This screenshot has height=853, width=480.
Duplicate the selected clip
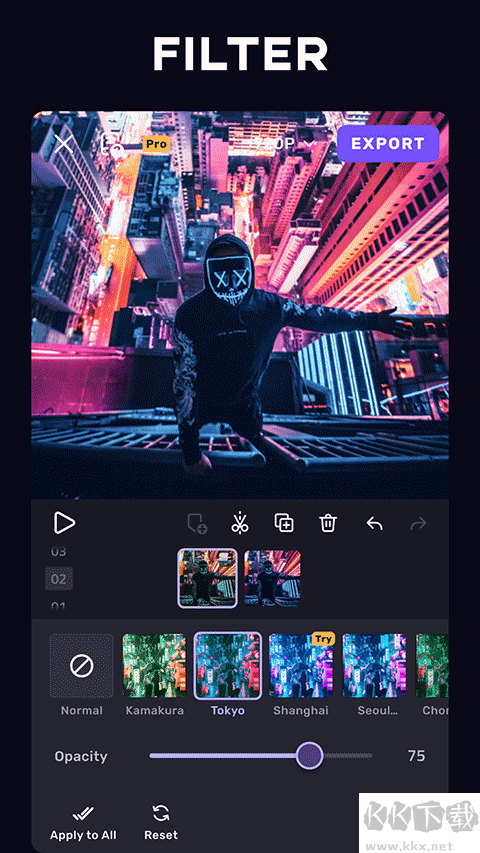point(284,523)
